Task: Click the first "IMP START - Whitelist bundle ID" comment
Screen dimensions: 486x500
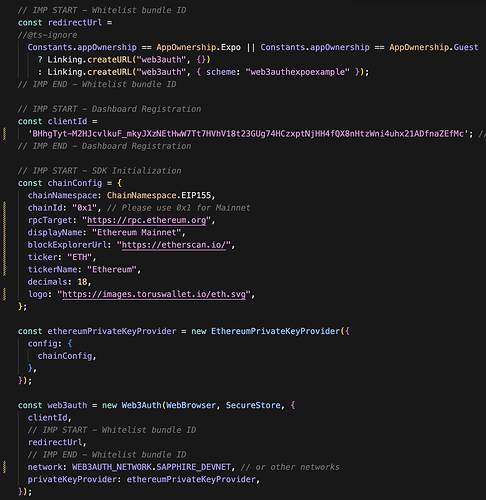Action: (102, 10)
